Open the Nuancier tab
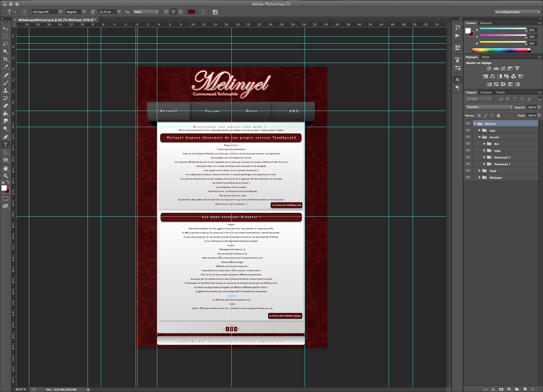 [486, 23]
